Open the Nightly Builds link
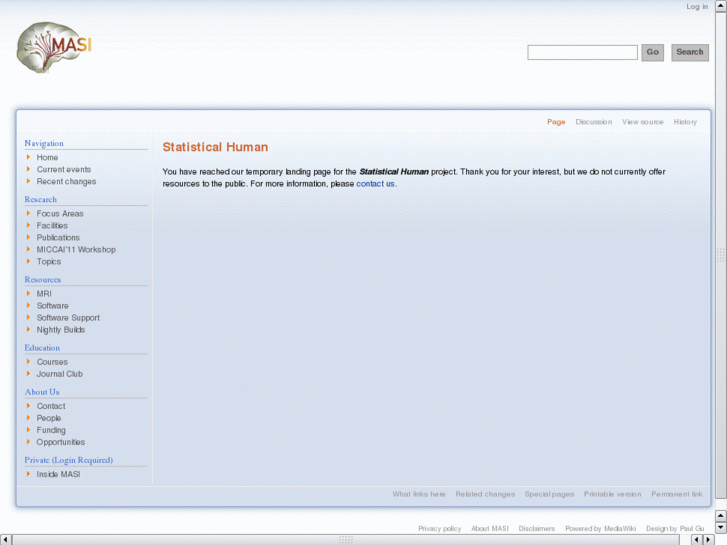Screen dimensions: 727x545 [x=61, y=330]
